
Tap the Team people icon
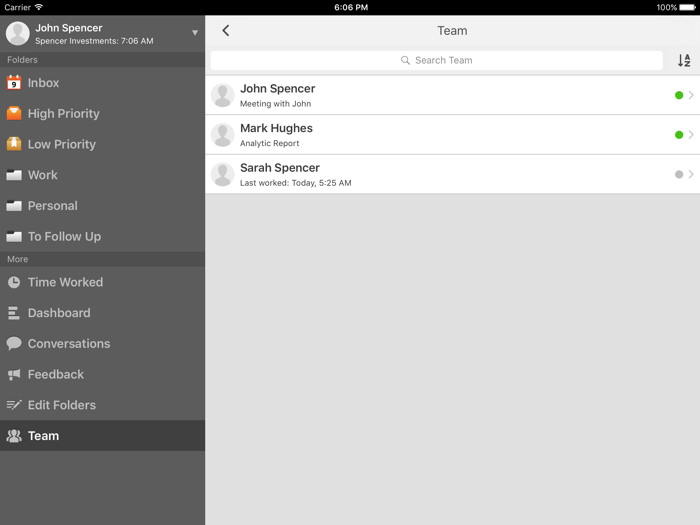pos(14,436)
